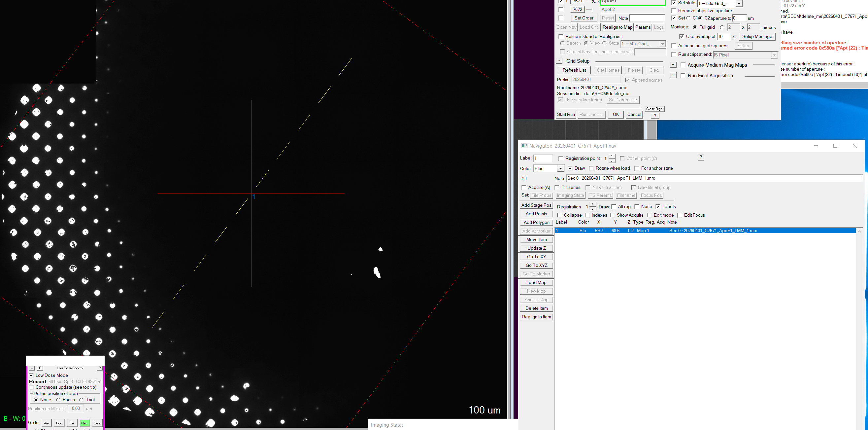Increase Registration point spinner value

(x=612, y=156)
